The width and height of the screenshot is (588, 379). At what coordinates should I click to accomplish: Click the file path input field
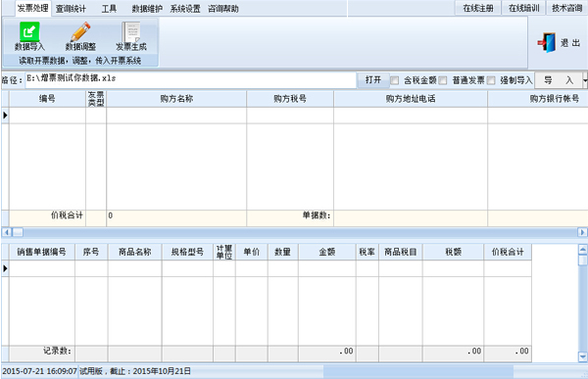(x=190, y=80)
